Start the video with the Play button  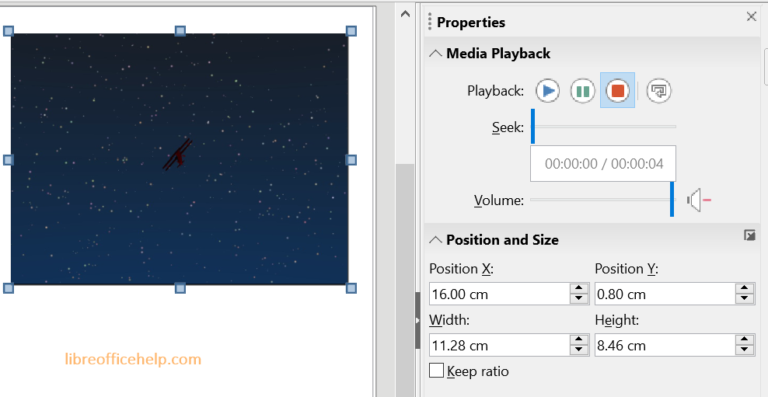[547, 91]
